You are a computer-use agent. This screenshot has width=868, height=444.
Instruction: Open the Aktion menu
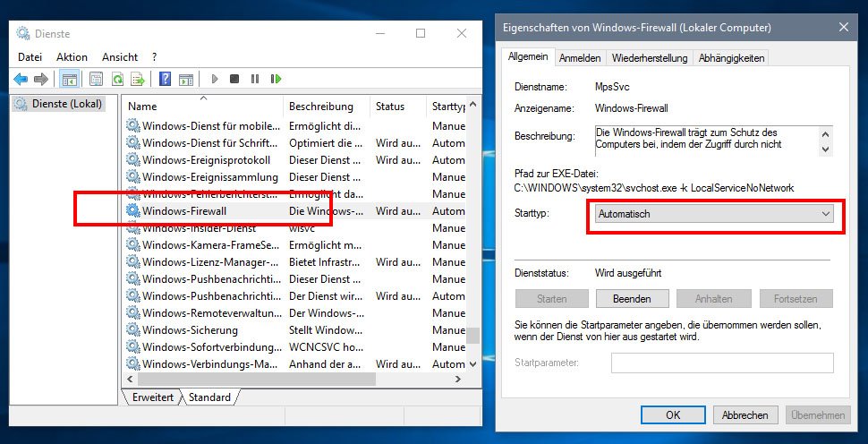(x=72, y=56)
